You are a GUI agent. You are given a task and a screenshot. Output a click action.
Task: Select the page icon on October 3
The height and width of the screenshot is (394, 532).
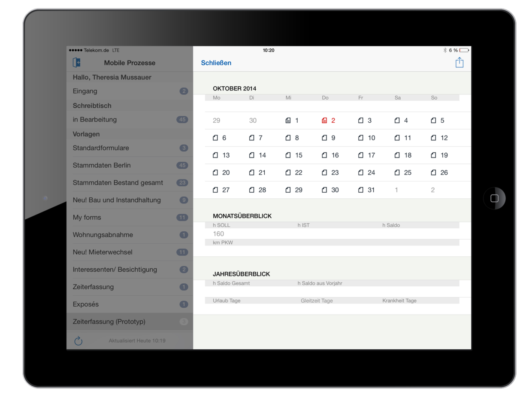[x=360, y=120]
